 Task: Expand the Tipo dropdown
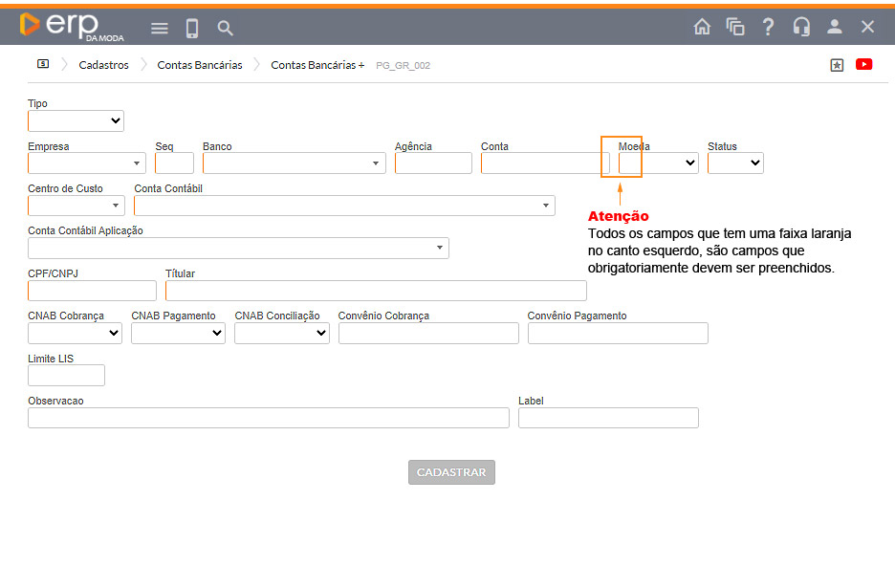[76, 120]
